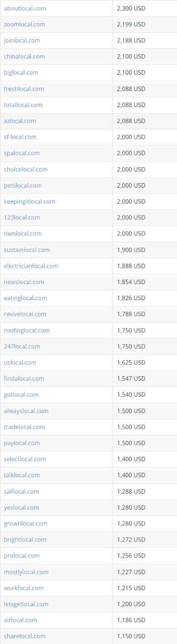The width and height of the screenshot is (177, 644).
Task: Open newslocal.com domain link
Action: coord(24,282)
